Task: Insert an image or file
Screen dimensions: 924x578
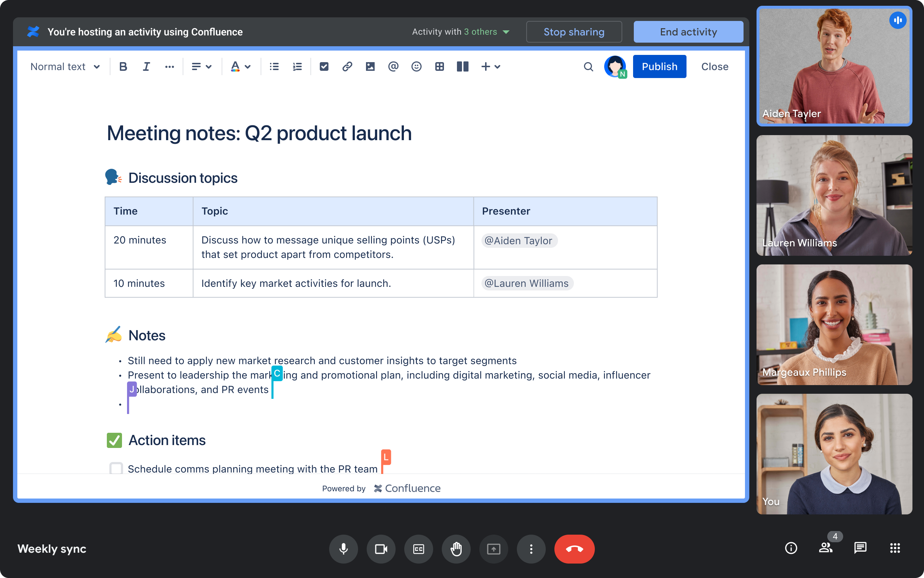Action: 370,67
